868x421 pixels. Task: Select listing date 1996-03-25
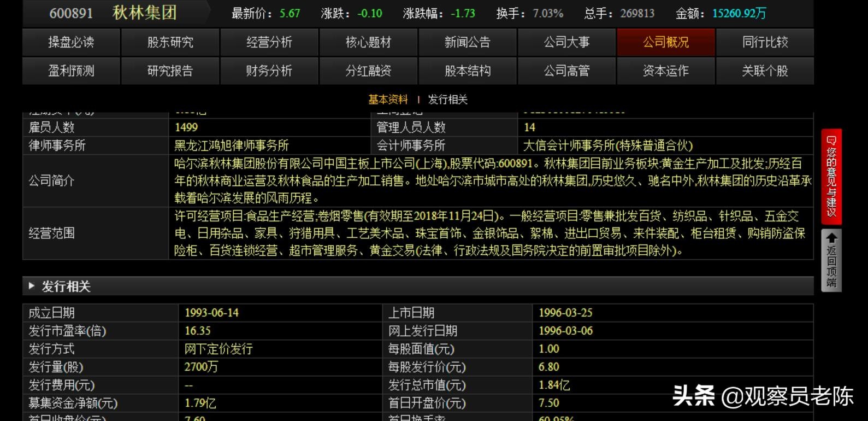(x=565, y=313)
